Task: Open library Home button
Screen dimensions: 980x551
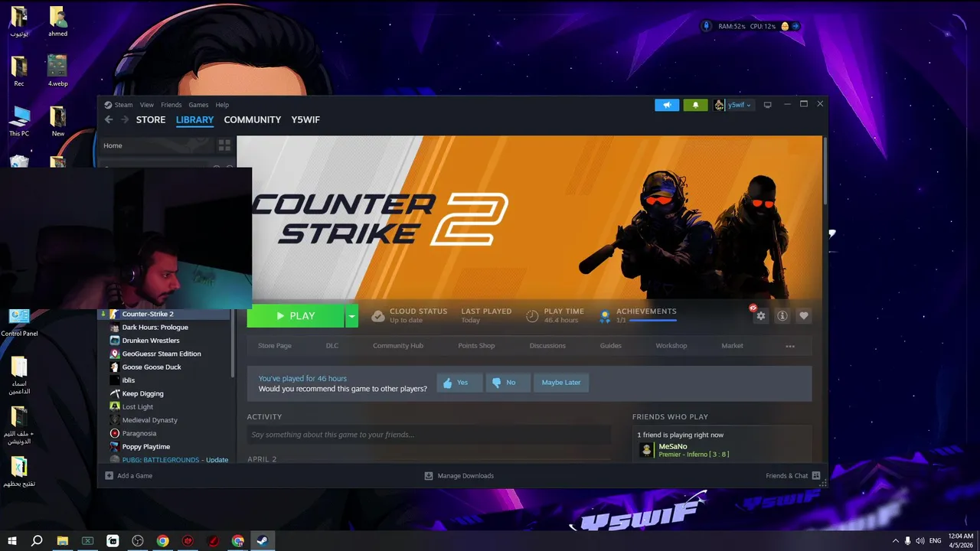Action: (x=113, y=145)
